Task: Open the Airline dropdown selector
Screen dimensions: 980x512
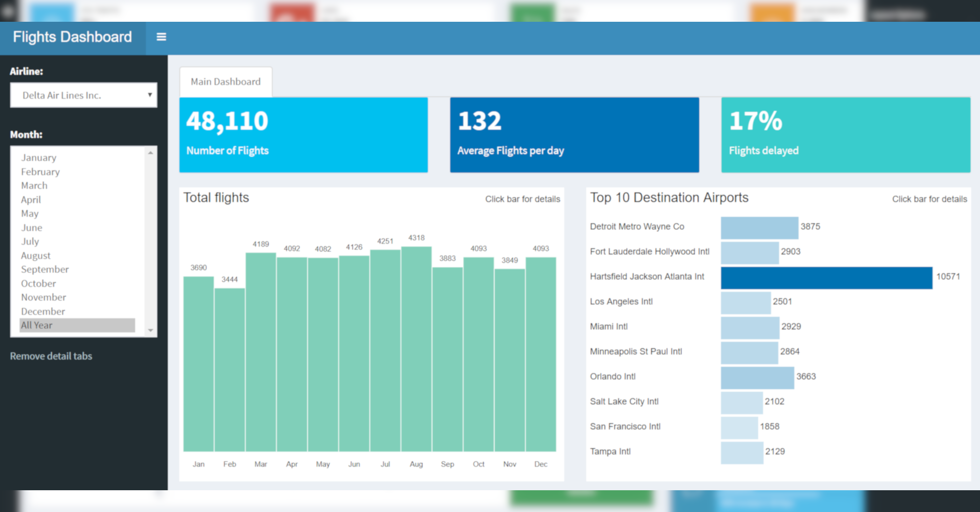Action: click(83, 95)
